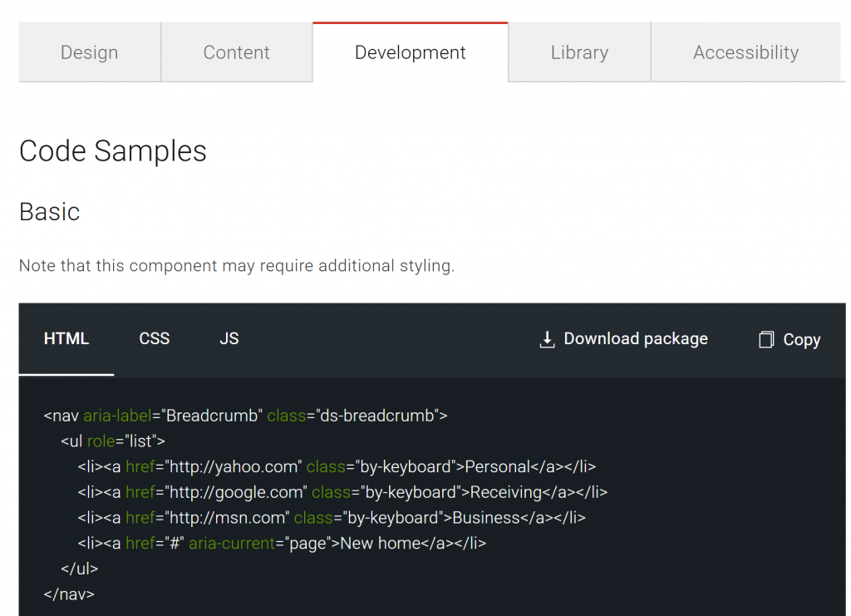View the JS code tab
This screenshot has width=851, height=616.
pyautogui.click(x=229, y=339)
